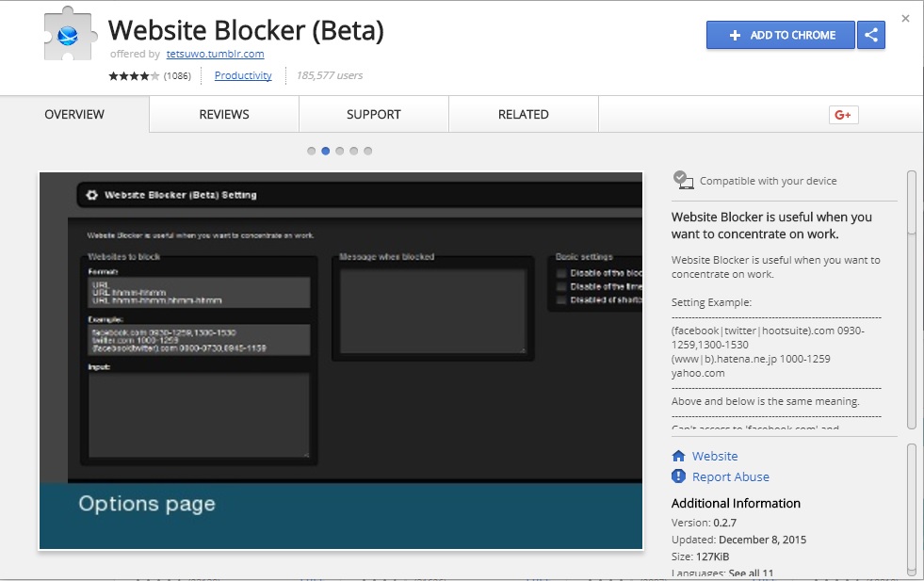Click the Version: 0.2.7 text

coord(704,523)
